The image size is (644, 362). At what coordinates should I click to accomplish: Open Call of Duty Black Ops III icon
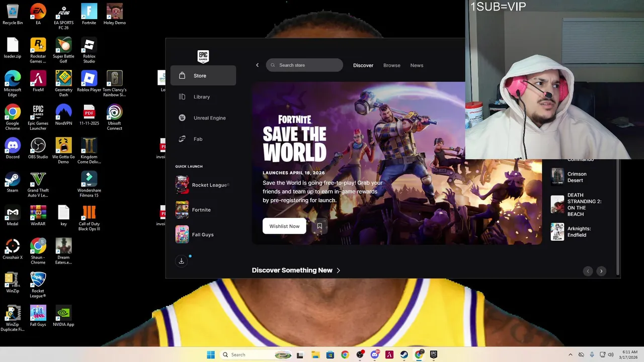(89, 218)
